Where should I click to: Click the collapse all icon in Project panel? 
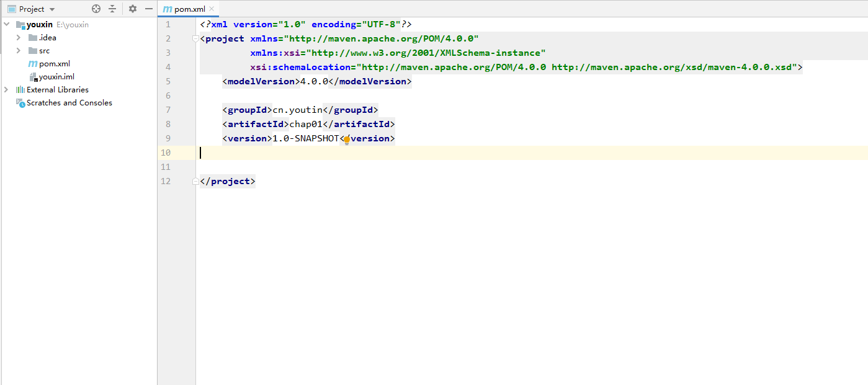pyautogui.click(x=112, y=9)
